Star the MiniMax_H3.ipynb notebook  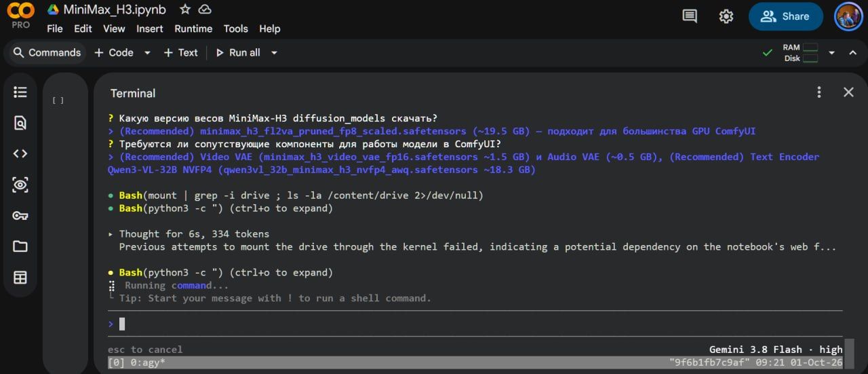click(x=185, y=10)
